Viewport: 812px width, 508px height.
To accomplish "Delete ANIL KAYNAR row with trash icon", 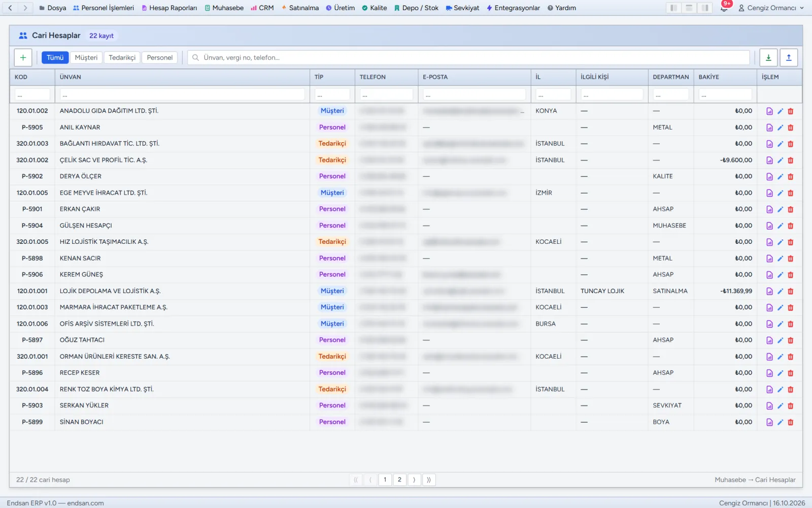I will (790, 128).
